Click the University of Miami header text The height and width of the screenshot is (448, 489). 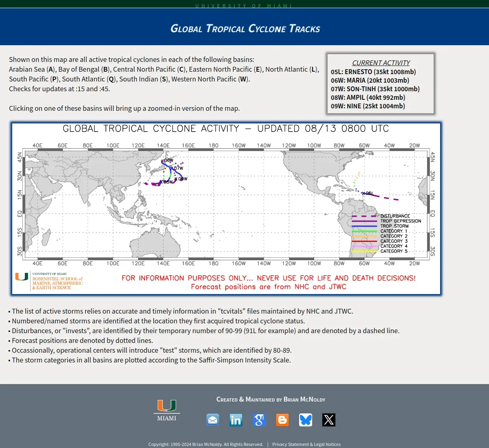(244, 6)
